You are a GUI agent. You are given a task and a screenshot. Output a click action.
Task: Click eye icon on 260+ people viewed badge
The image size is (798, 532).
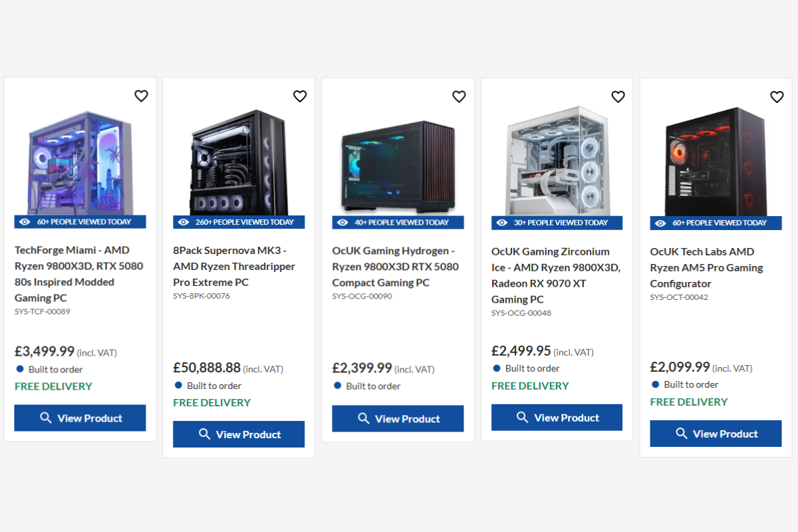pyautogui.click(x=184, y=222)
